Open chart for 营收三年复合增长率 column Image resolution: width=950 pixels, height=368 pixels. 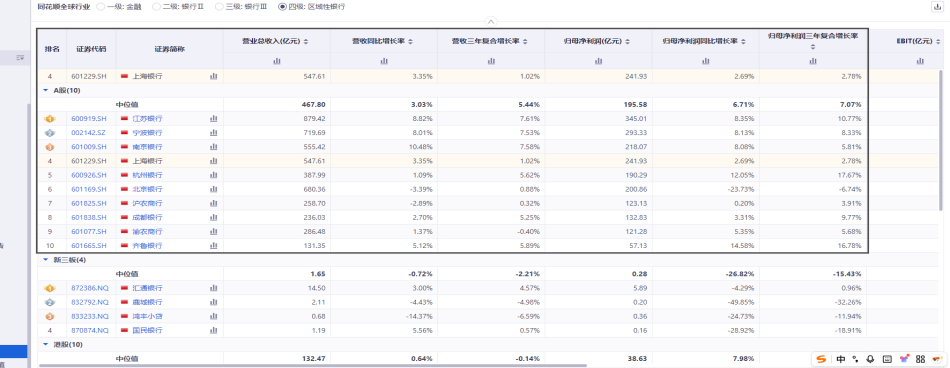pos(491,61)
